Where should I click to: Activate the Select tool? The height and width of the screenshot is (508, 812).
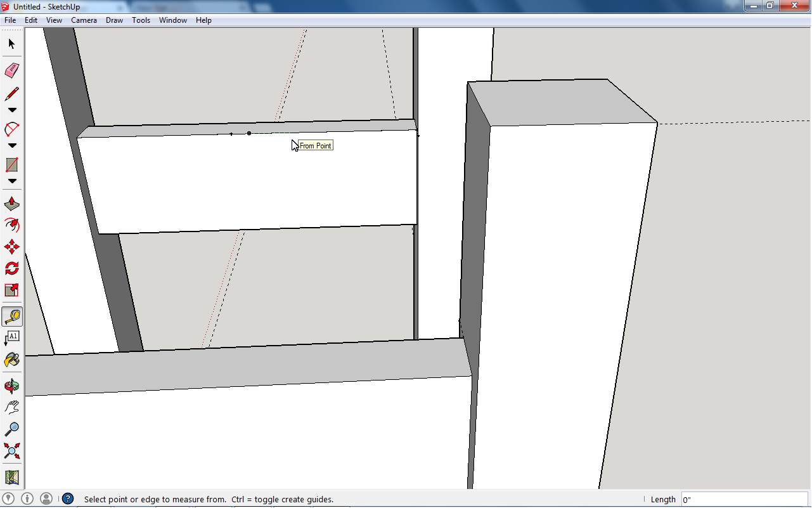[11, 44]
